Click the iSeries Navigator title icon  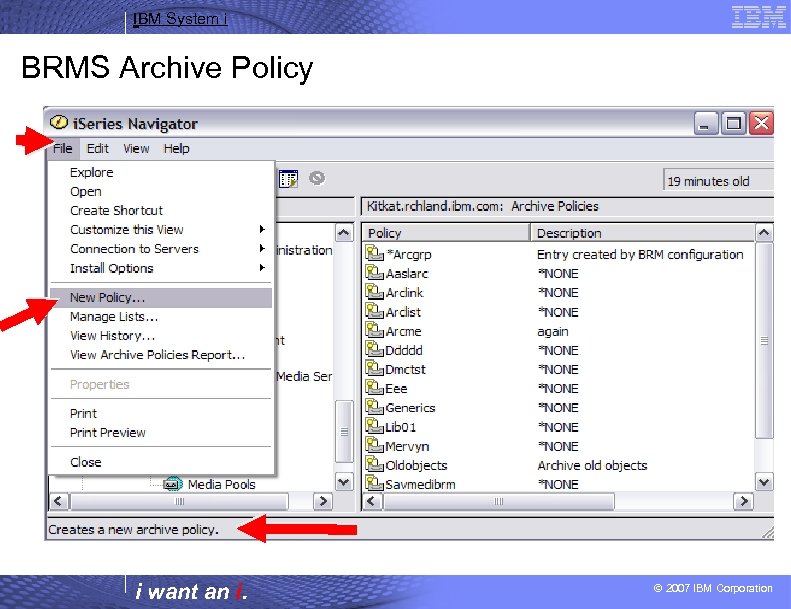pos(59,123)
